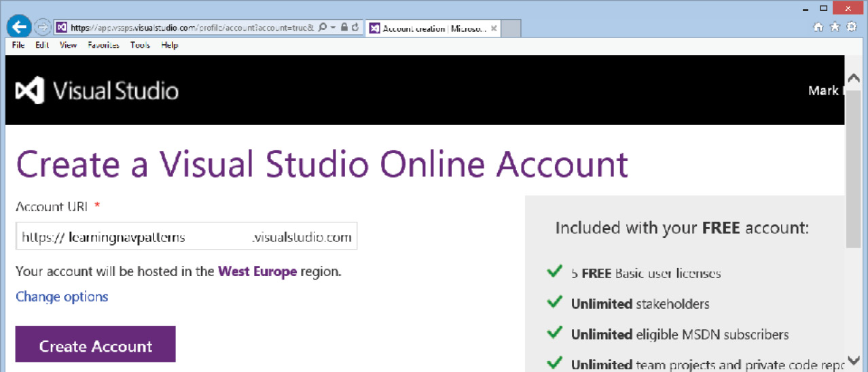
Task: Click the browser Forward arrow button
Action: point(42,28)
